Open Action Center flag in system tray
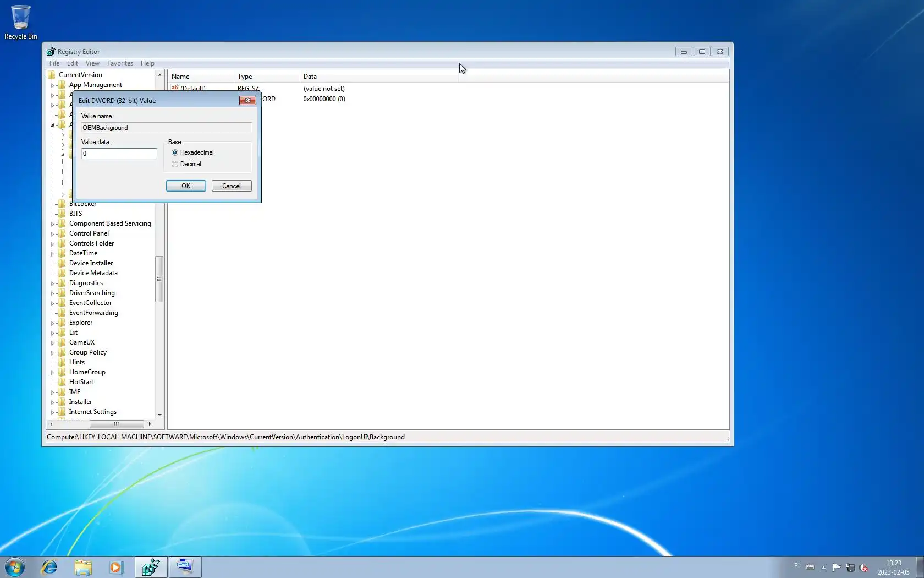 [837, 567]
